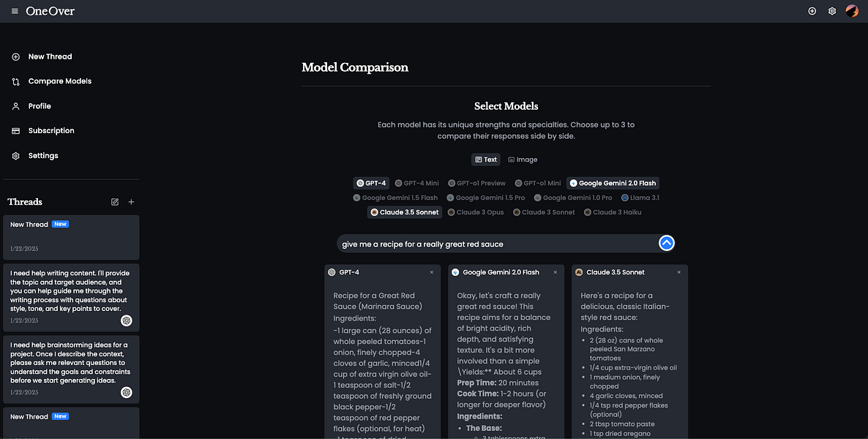Open settings via top-right gear icon

[832, 11]
